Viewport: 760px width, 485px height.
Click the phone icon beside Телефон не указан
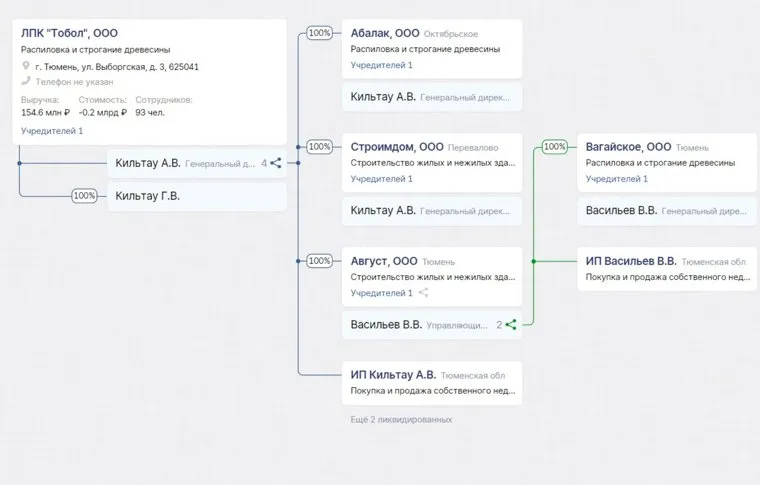click(26, 81)
